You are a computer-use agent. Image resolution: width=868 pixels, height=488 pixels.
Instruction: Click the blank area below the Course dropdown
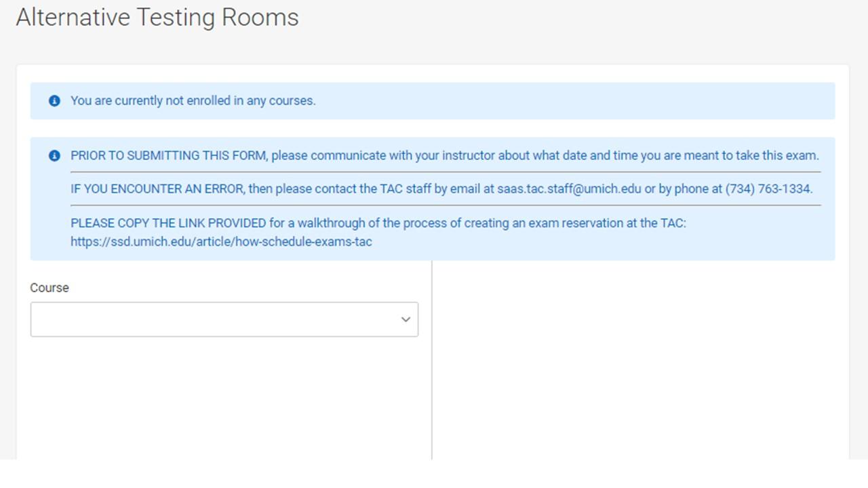click(x=224, y=398)
